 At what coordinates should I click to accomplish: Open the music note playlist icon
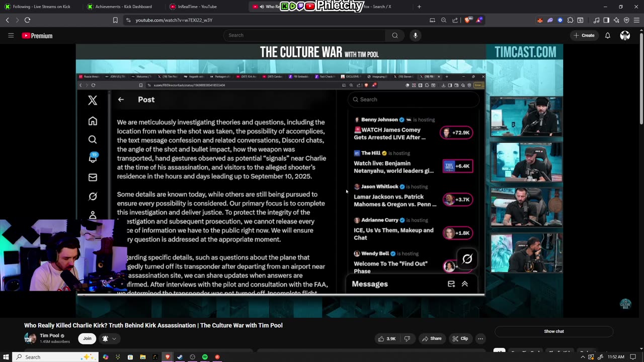click(596, 20)
